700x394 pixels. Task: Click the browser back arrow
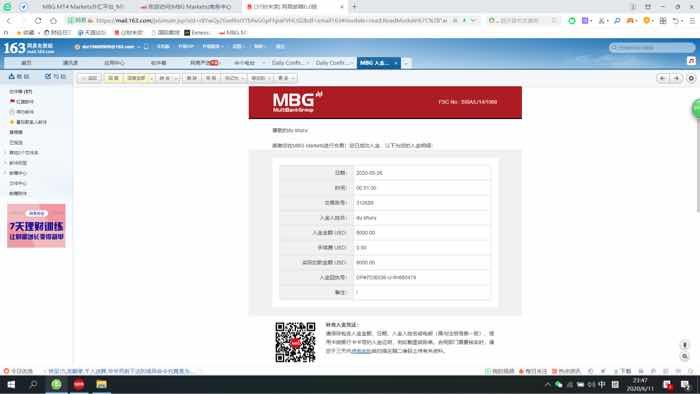coord(9,21)
